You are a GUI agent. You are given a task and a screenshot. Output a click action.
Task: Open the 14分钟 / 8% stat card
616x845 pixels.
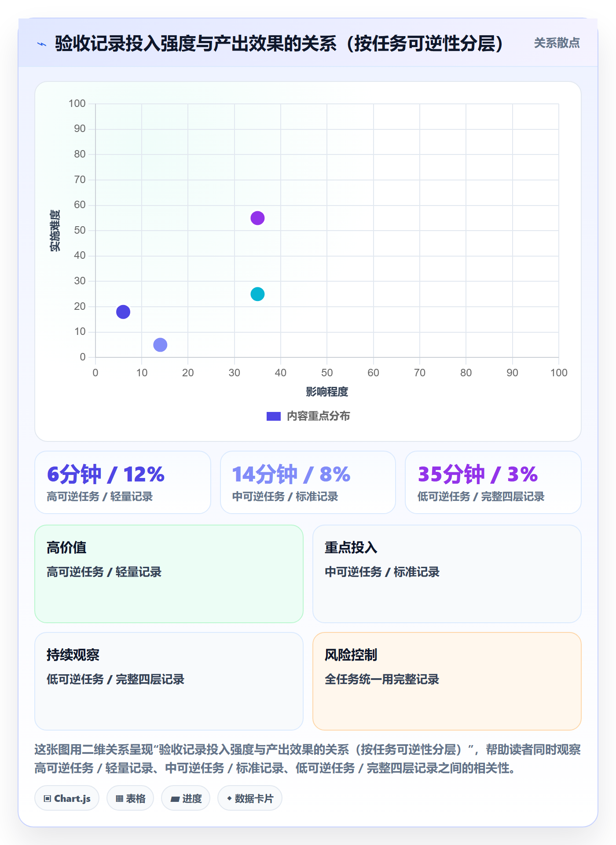(308, 482)
